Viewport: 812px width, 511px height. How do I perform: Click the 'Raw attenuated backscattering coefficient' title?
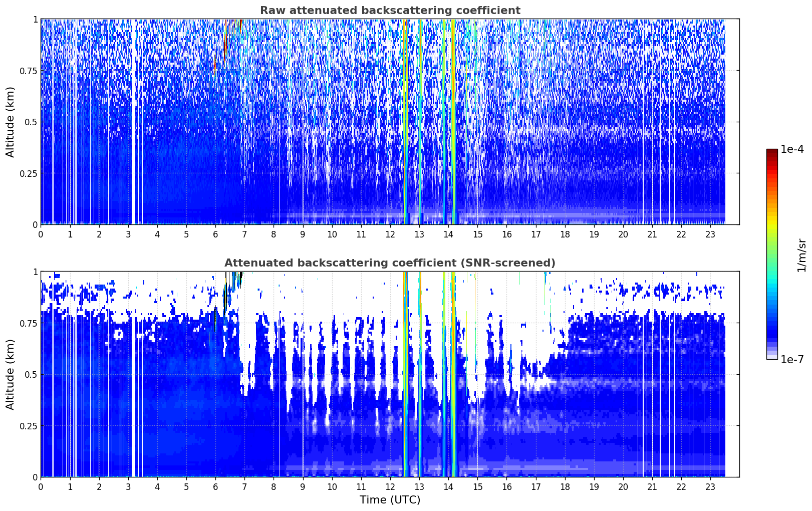pyautogui.click(x=390, y=11)
